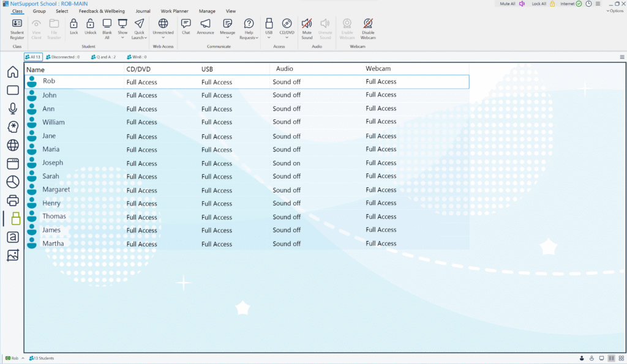Expand the Quick Launch dropdown
This screenshot has width=627, height=364.
point(146,37)
